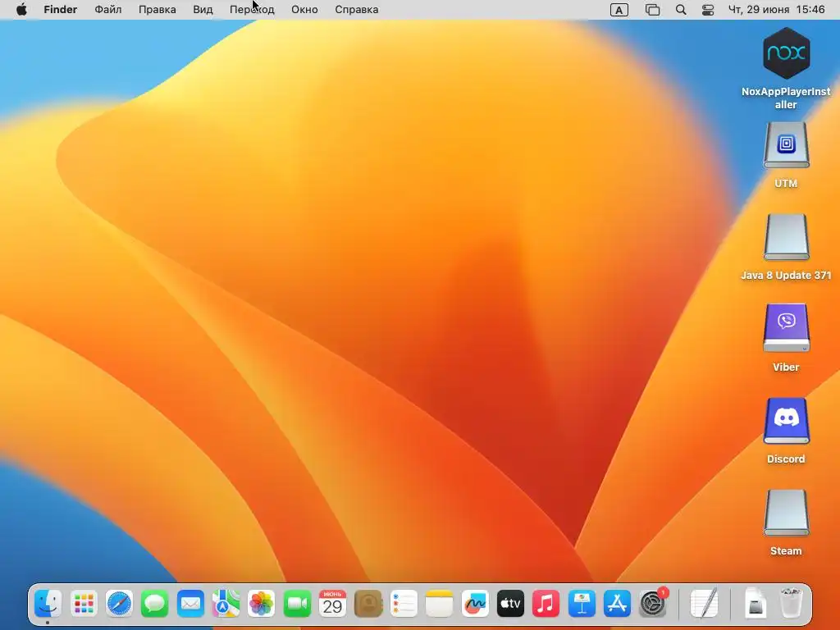Open Music app in the Dock
Viewport: 840px width, 630px height.
tap(546, 605)
